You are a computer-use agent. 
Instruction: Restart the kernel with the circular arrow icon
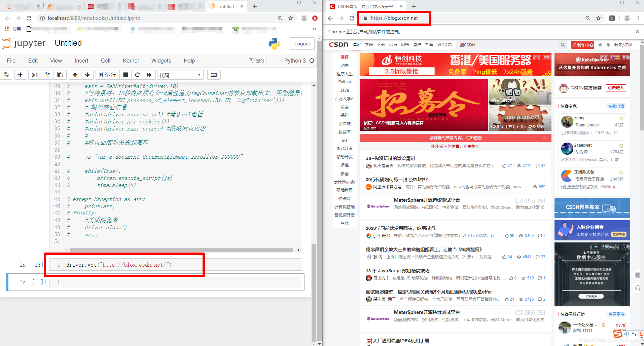coord(137,75)
